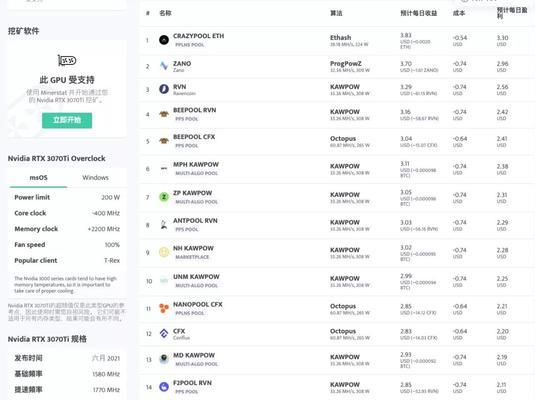Click the NH KAWPOW marketplace icon
The height and width of the screenshot is (400, 535).
pos(164,252)
